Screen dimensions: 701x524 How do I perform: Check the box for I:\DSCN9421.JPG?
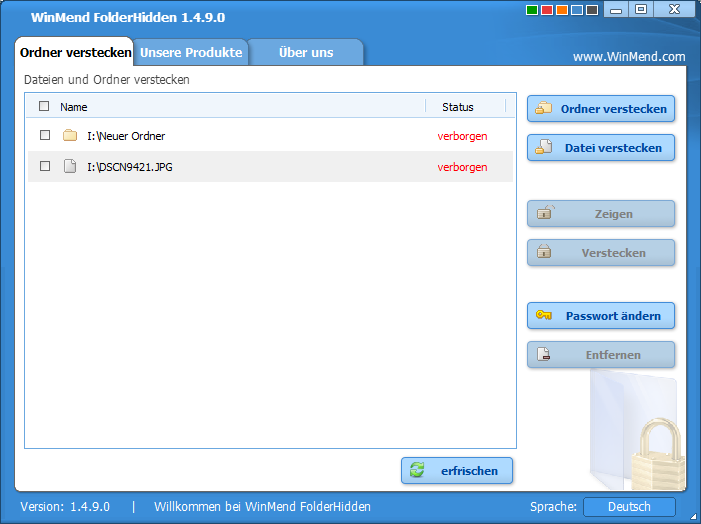(x=45, y=166)
